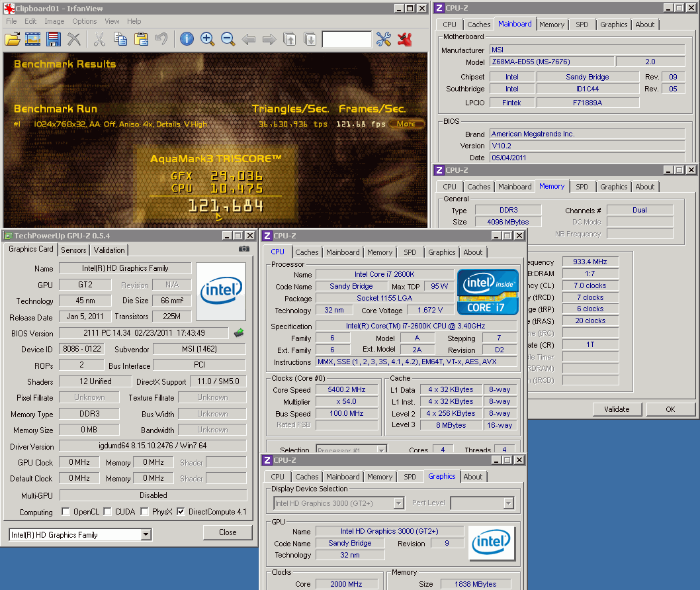The width and height of the screenshot is (700, 590).
Task: Click the red IrfanView About mascot icon
Action: point(405,39)
